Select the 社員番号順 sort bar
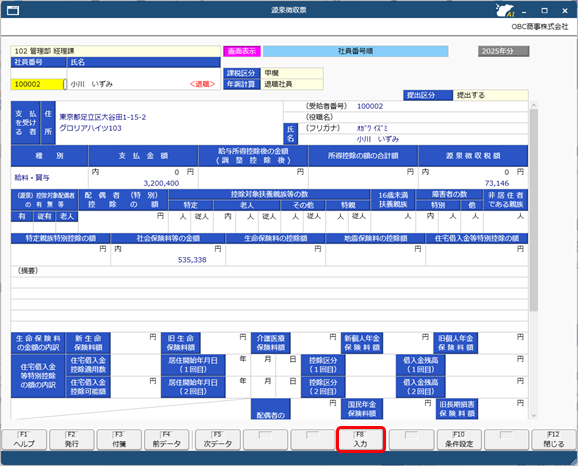 355,51
